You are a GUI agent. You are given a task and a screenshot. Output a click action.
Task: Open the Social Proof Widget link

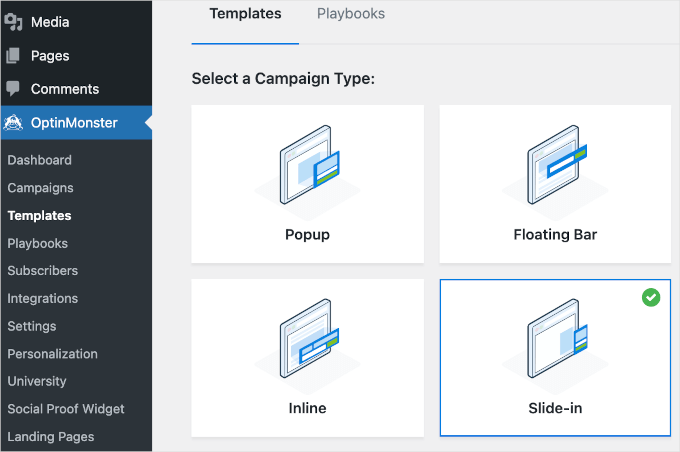point(66,409)
